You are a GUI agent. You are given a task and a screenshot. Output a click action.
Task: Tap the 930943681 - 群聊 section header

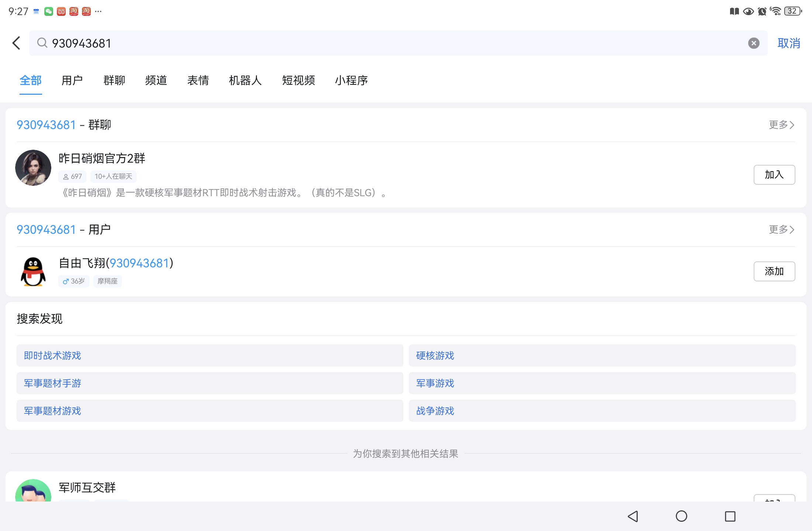pyautogui.click(x=64, y=125)
